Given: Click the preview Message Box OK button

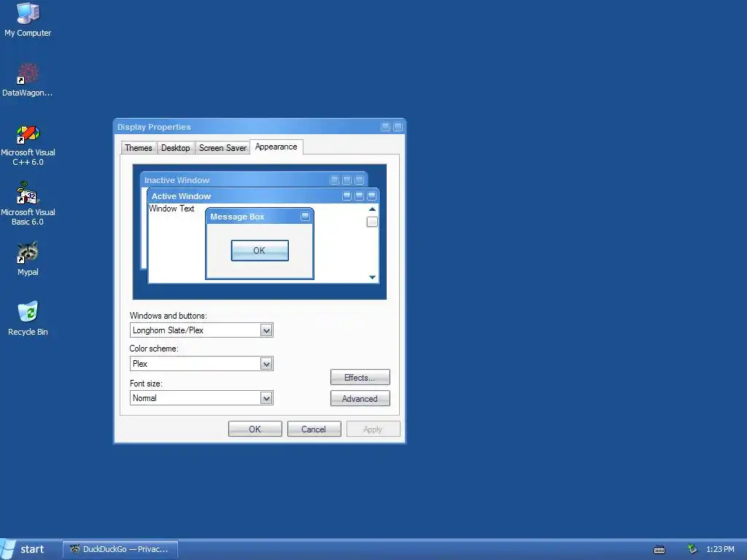Looking at the screenshot, I should (260, 251).
